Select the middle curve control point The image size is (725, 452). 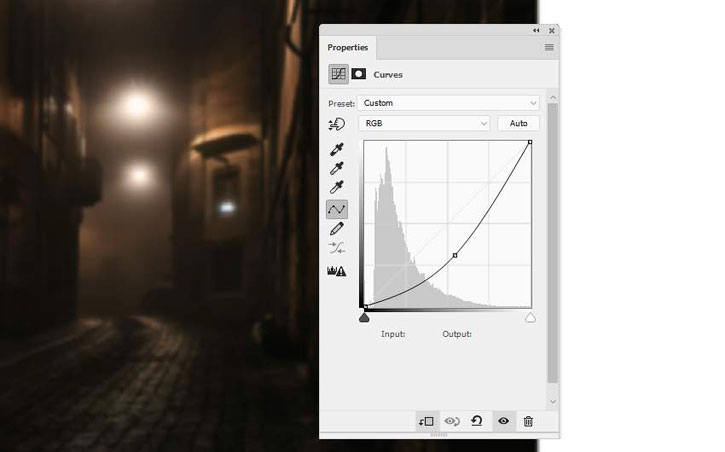click(455, 255)
